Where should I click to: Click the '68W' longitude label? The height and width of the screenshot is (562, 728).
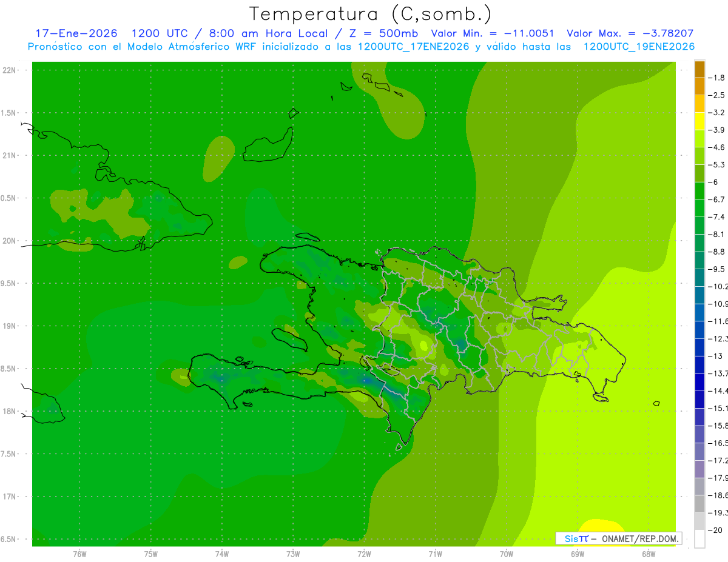click(649, 554)
